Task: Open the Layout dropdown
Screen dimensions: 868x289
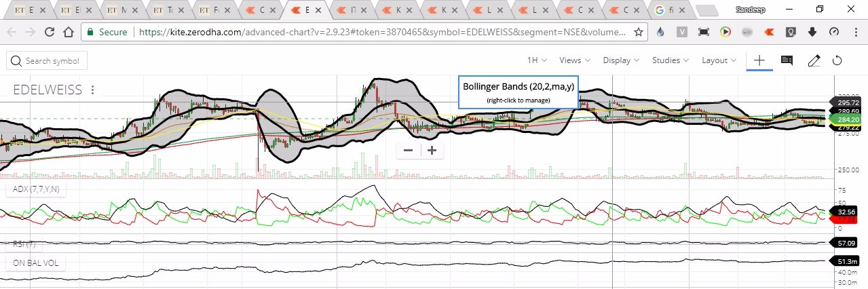Action: point(719,60)
